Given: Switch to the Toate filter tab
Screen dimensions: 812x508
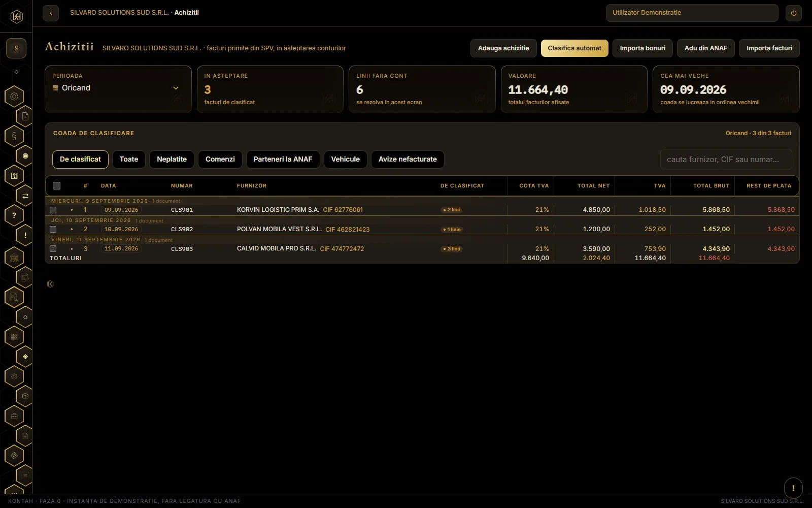Looking at the screenshot, I should (x=129, y=160).
